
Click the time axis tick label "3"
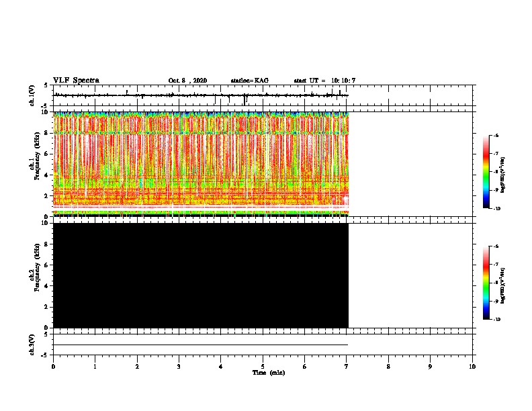[x=179, y=366]
